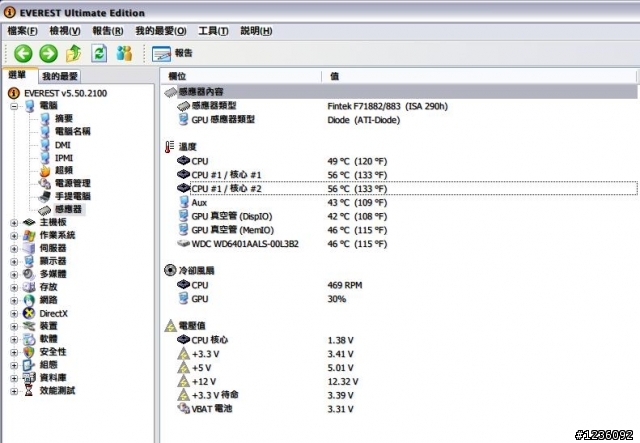Viewport: 640px width, 443px height.
Task: Click the 多媒體 speaker icon
Action: point(29,274)
